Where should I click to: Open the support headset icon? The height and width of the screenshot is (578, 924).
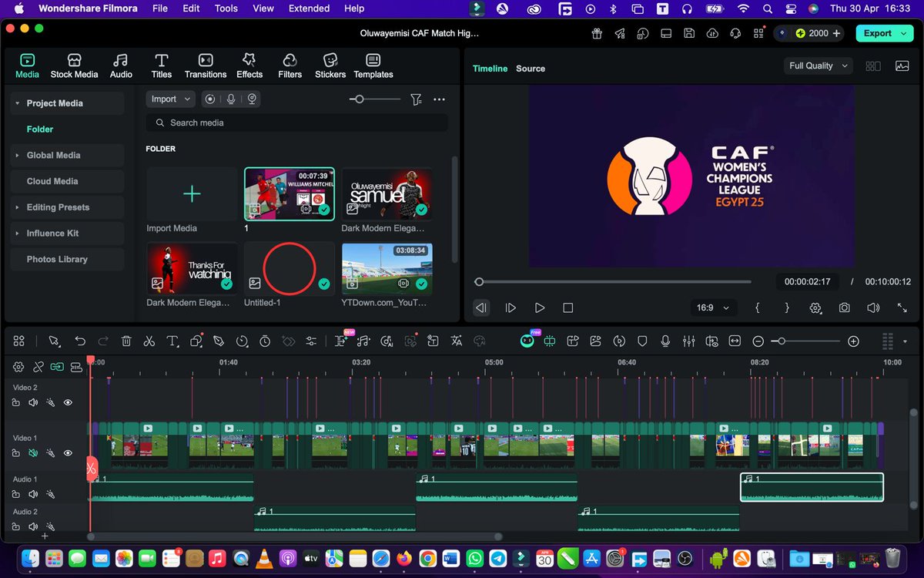(x=735, y=33)
